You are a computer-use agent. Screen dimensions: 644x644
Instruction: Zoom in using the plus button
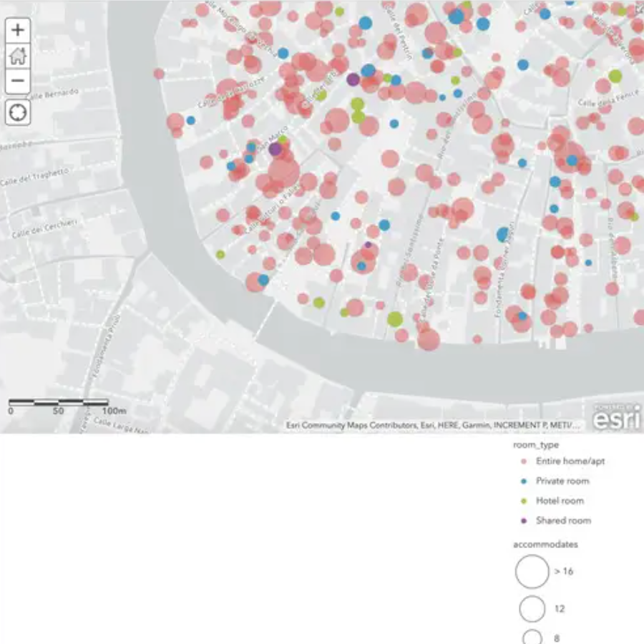pyautogui.click(x=18, y=30)
